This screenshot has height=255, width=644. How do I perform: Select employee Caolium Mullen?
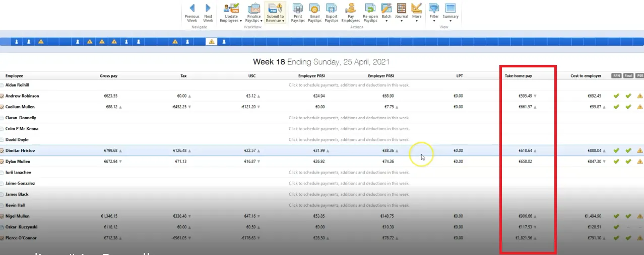[20, 107]
